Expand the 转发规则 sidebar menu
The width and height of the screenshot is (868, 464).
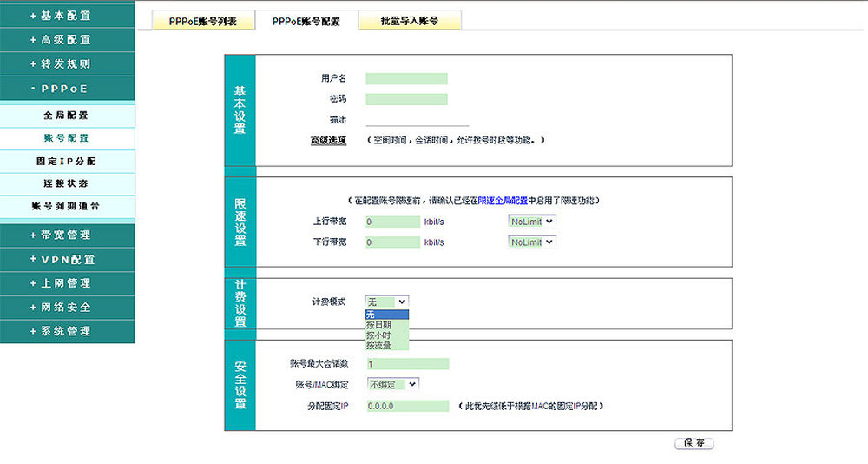pyautogui.click(x=67, y=64)
